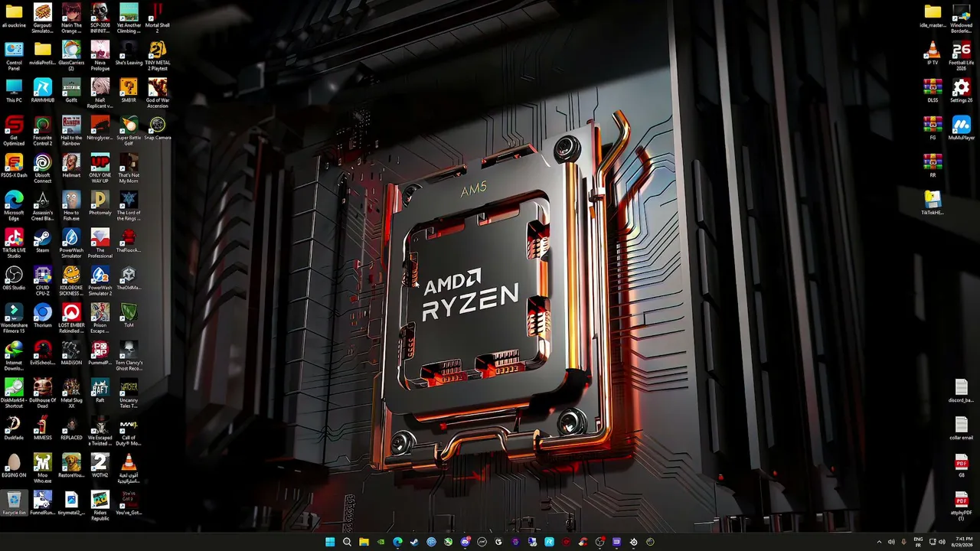Open the Control Panel desktop icon
Screen dimensions: 980x551
click(14, 55)
